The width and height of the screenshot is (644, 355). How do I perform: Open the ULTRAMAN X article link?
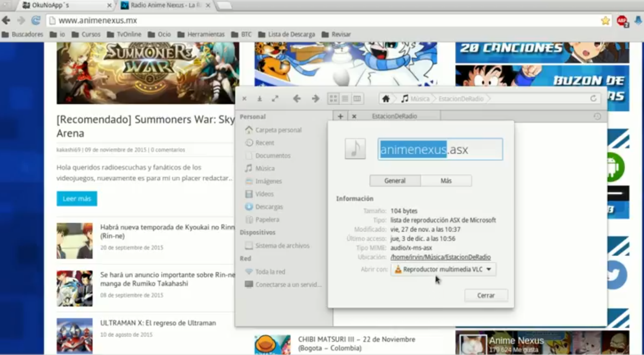pos(158,323)
